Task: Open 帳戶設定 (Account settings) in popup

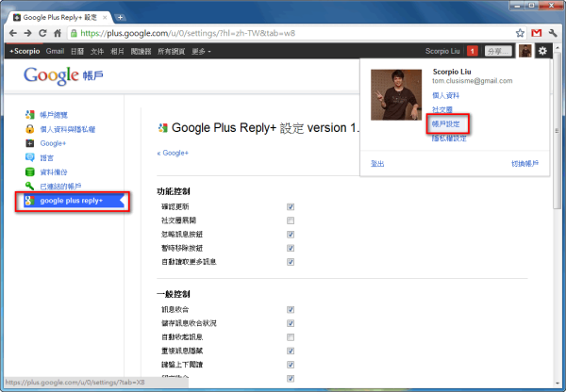Action: point(446,124)
